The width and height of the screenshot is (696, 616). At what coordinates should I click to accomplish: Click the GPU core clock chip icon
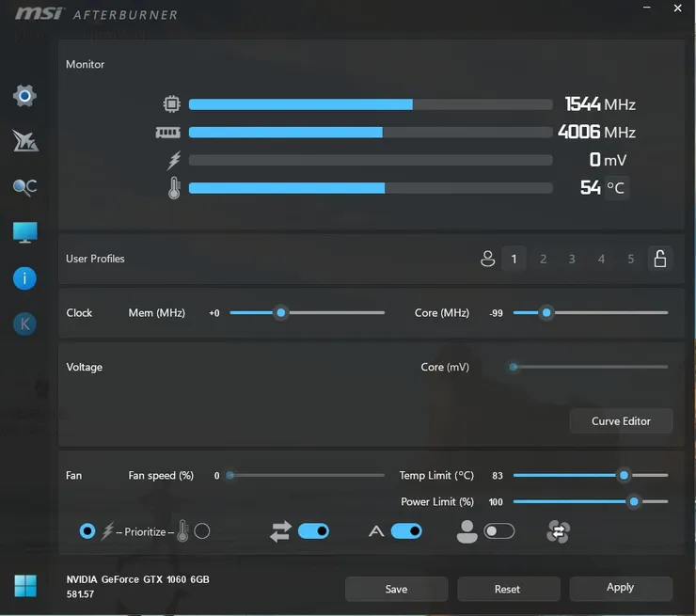click(x=171, y=104)
